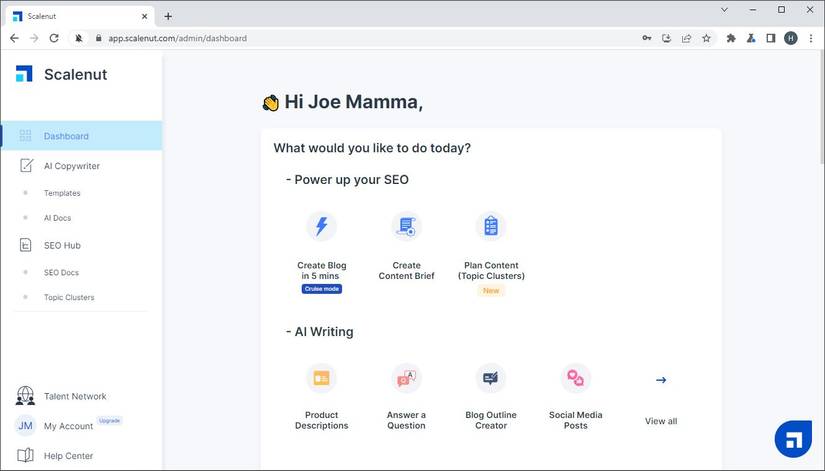
Task: Open Chrome three-dot menu
Action: click(x=811, y=38)
